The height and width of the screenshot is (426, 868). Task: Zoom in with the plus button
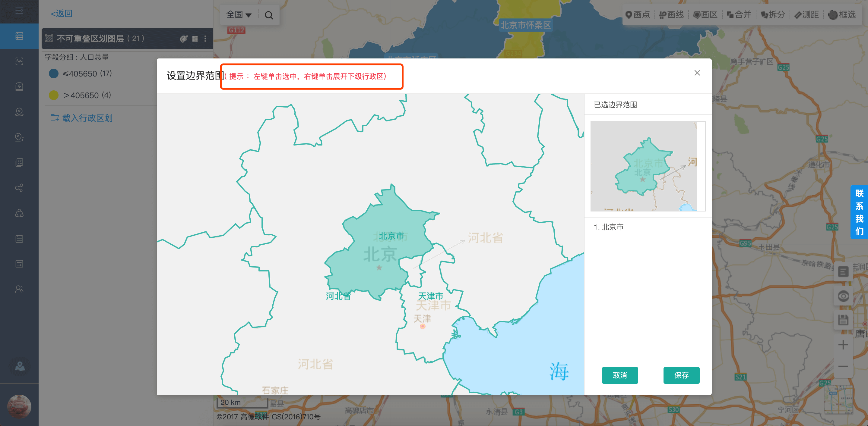pos(843,345)
